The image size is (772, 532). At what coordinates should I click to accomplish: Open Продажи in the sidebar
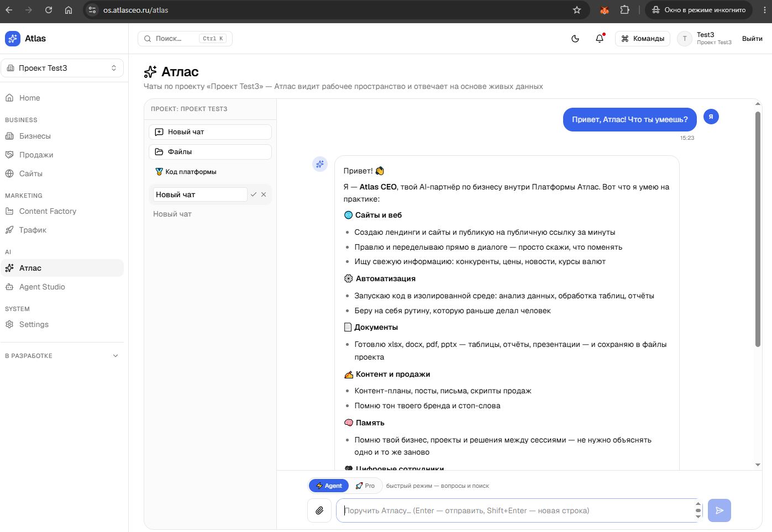62,155
